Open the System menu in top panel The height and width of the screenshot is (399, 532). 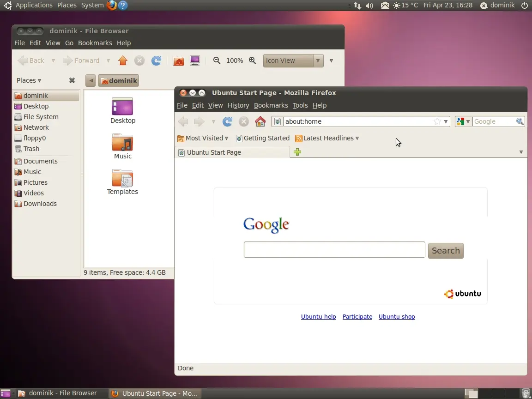click(92, 5)
